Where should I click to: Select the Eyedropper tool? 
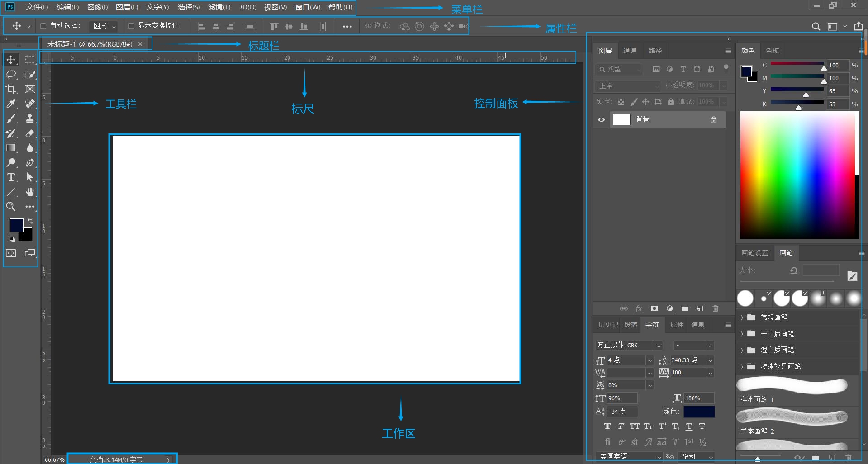[x=11, y=104]
